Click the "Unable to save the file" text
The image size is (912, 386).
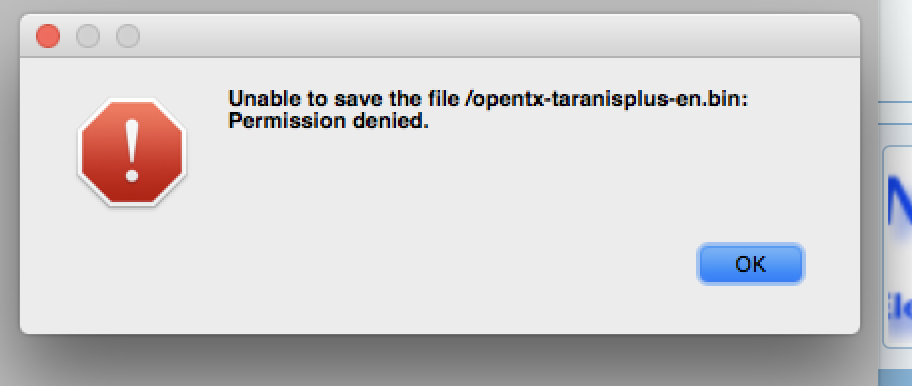tap(344, 99)
